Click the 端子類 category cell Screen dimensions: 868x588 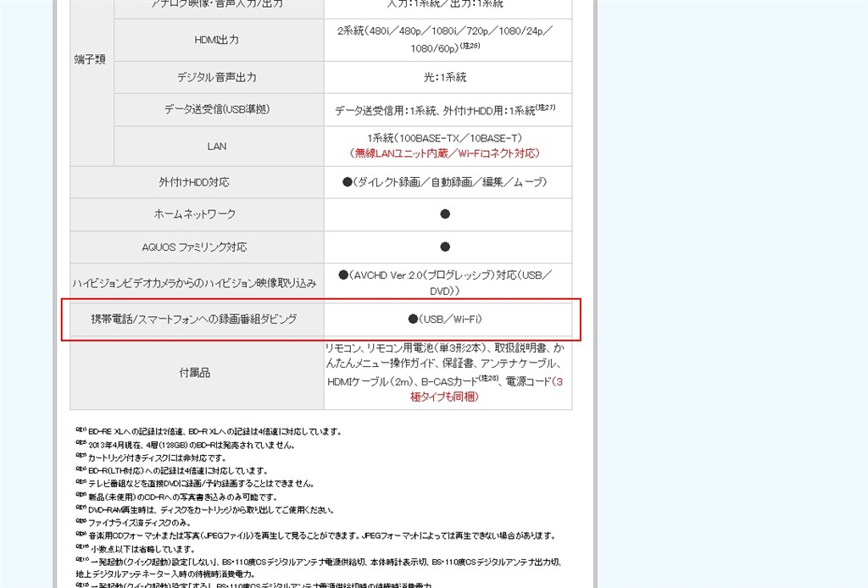tap(90, 59)
